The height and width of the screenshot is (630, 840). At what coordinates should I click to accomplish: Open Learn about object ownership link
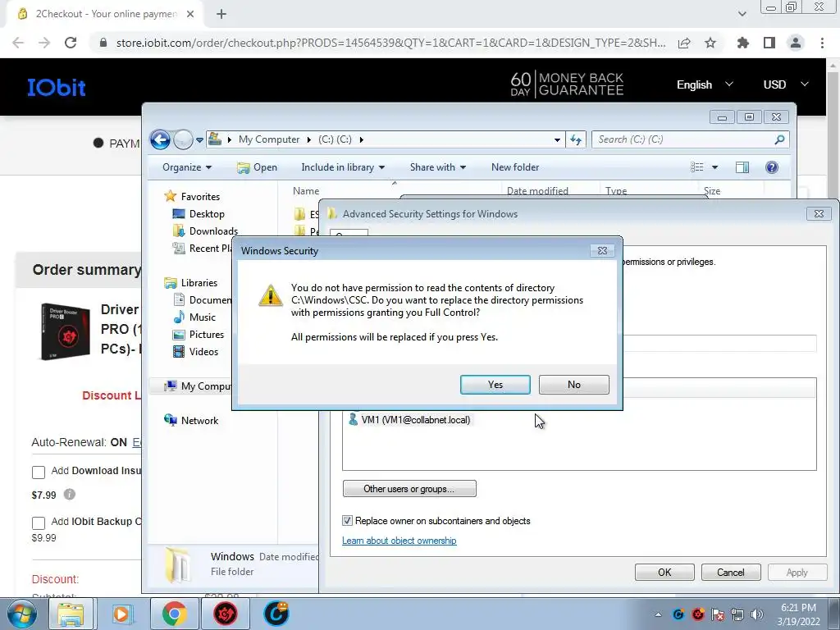pyautogui.click(x=399, y=541)
